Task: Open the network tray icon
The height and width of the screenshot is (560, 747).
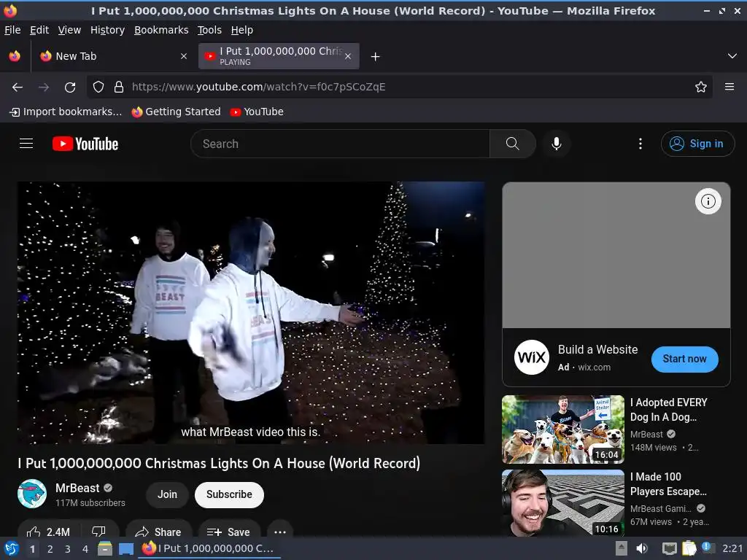Action: 669,548
